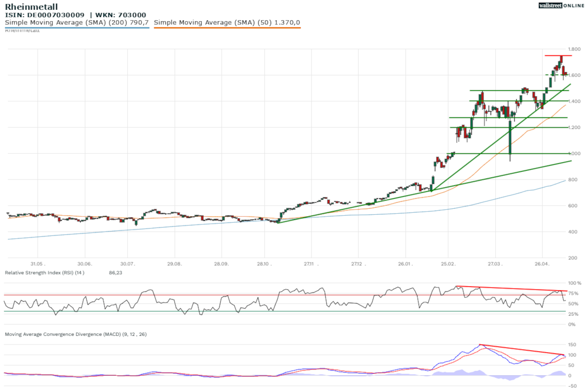
Task: Click the 1.800 price axis label
Action: [574, 49]
